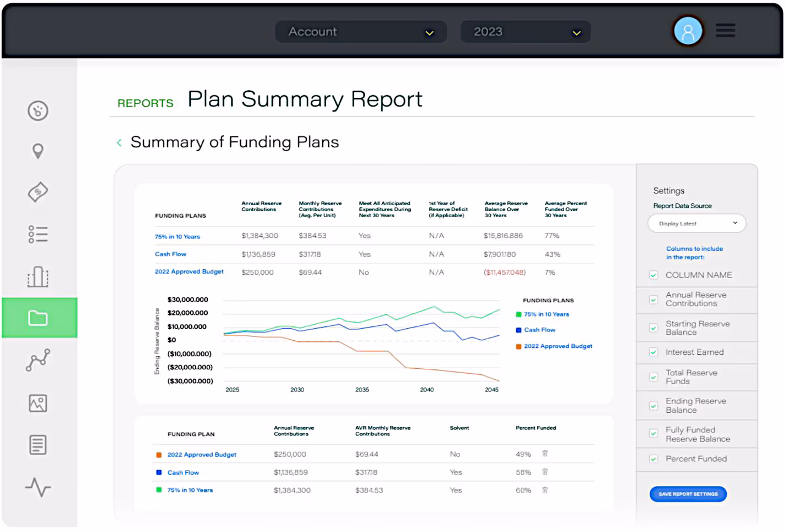Image resolution: width=785 pixels, height=532 pixels.
Task: Click the blue Cash Flow legend swatch
Action: pos(518,330)
